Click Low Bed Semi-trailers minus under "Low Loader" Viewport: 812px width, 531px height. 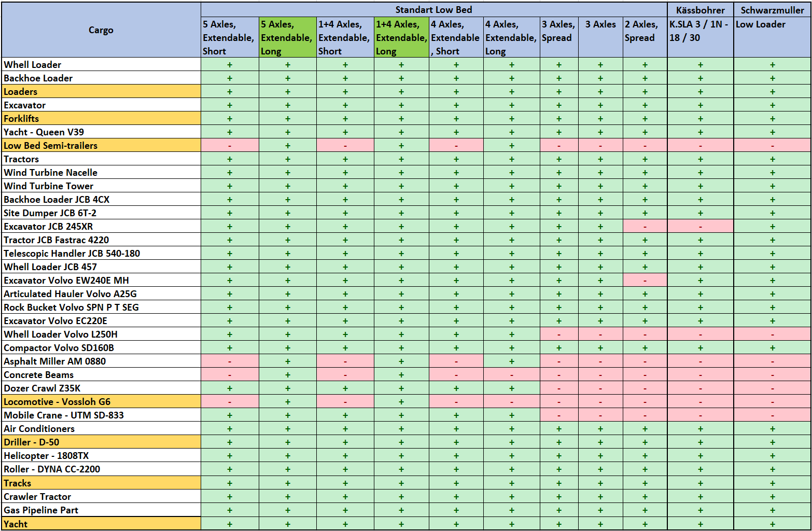(772, 146)
